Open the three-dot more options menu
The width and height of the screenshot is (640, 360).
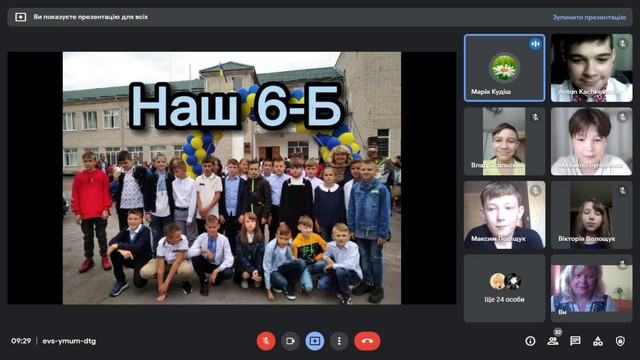pos(339,341)
